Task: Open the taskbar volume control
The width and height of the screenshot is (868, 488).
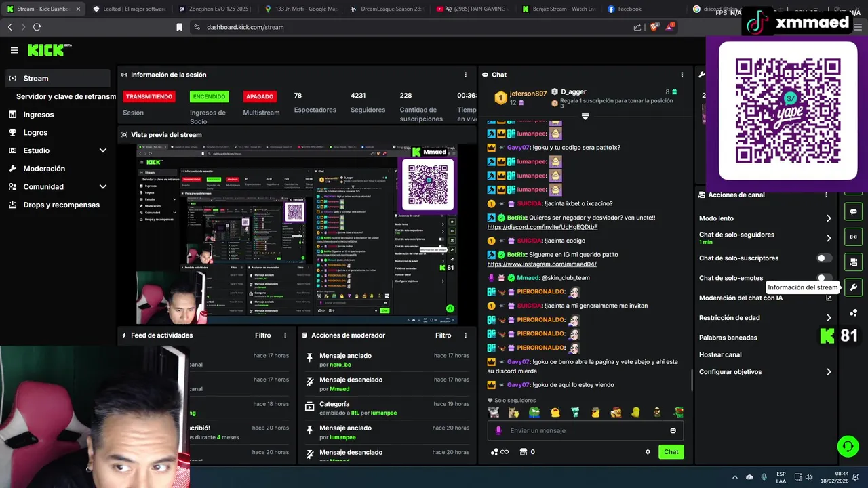Action: [810, 477]
